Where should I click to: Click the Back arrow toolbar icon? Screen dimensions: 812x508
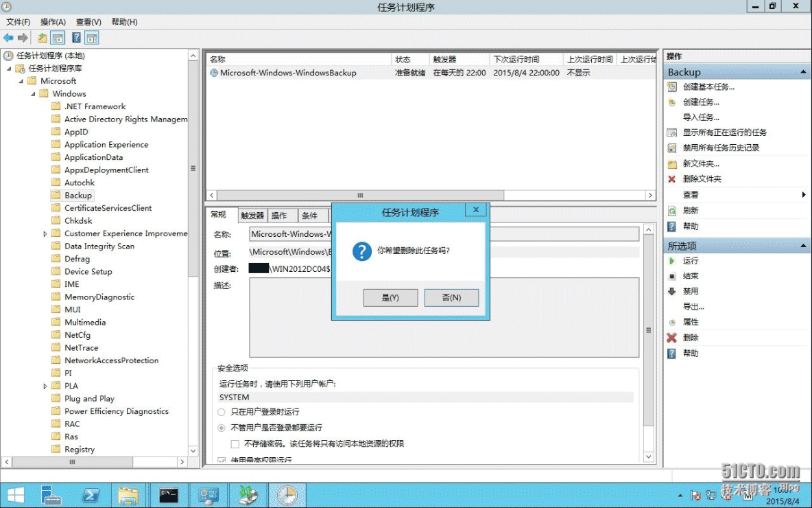tap(8, 38)
